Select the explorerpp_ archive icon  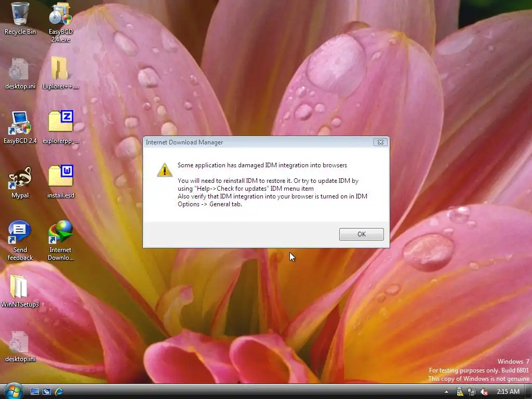[x=61, y=128]
